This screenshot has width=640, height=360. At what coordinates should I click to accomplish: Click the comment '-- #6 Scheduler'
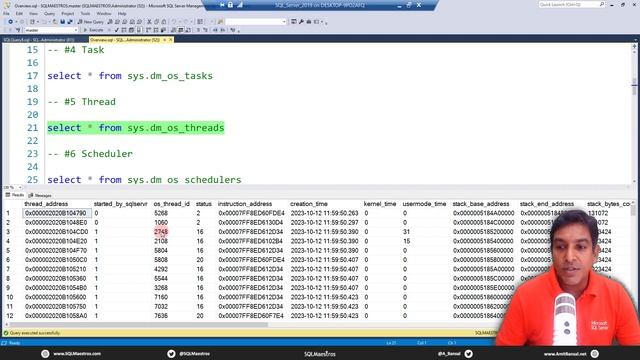coord(90,154)
